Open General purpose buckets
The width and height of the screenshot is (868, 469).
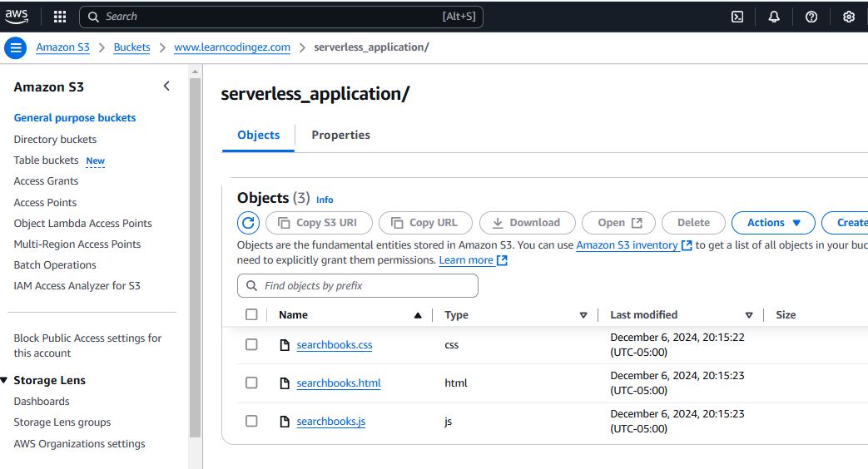75,118
